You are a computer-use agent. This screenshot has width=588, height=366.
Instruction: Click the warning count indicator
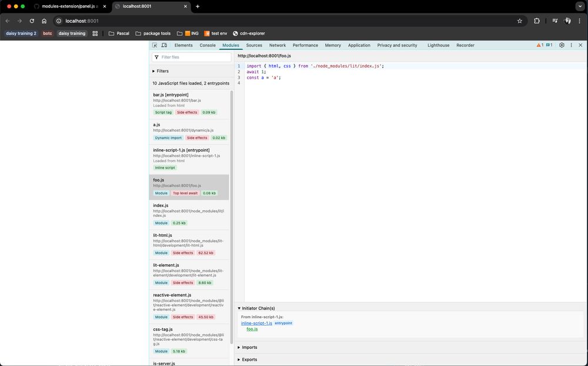click(540, 45)
